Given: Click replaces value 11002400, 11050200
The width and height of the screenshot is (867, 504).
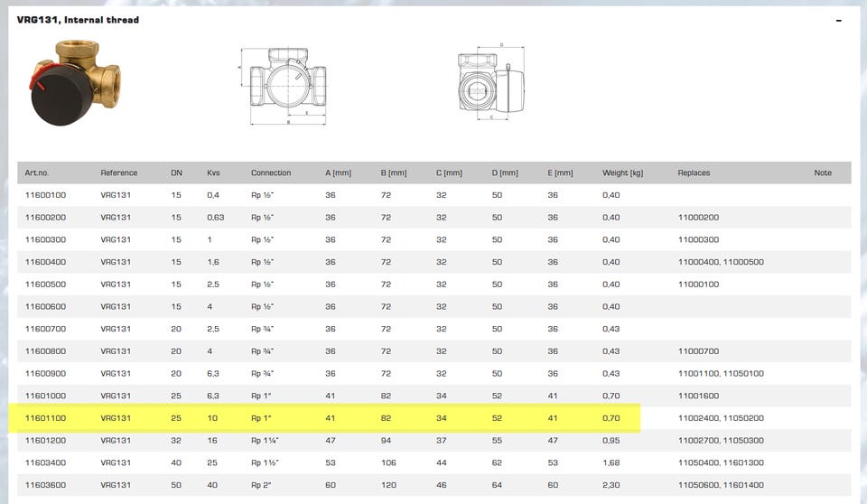Looking at the screenshot, I should pyautogui.click(x=721, y=418).
